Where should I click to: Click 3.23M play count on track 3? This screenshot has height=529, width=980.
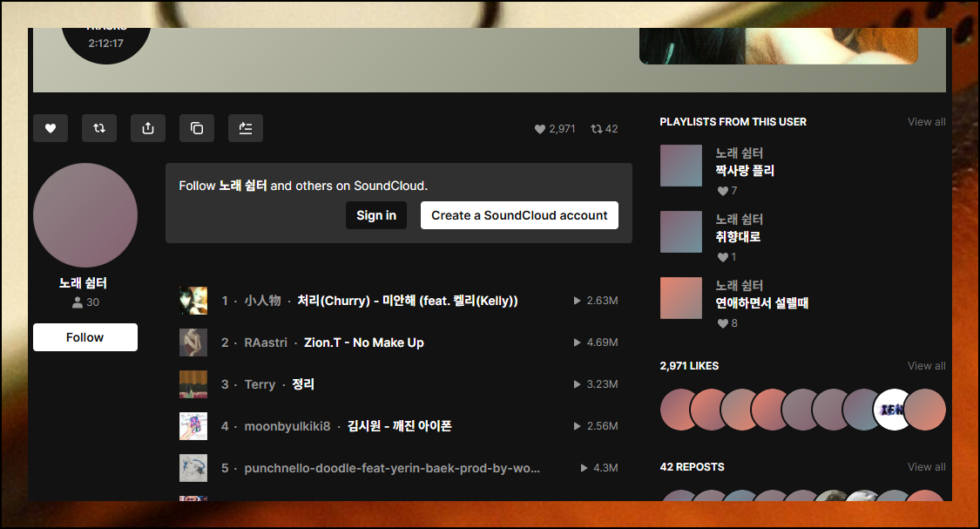[596, 384]
